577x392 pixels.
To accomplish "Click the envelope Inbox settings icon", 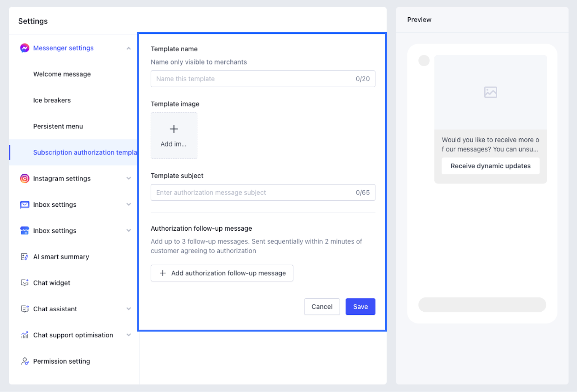I will coord(25,205).
